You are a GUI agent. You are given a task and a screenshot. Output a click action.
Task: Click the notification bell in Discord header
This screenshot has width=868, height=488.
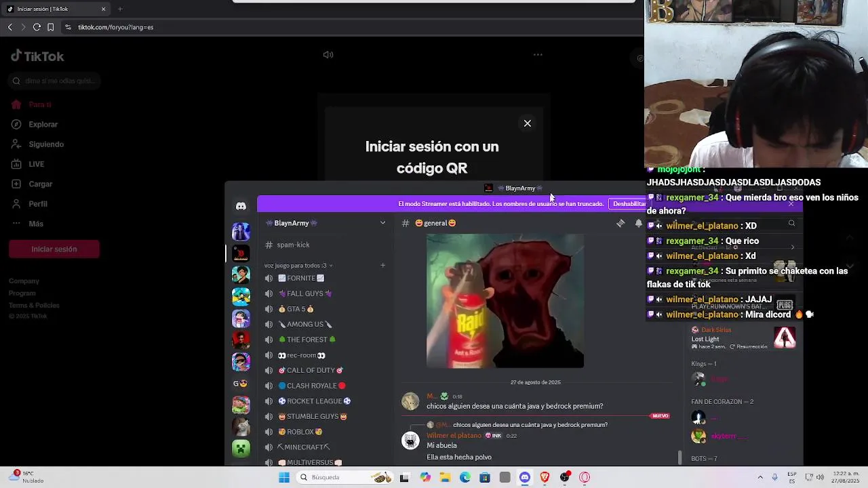tap(638, 223)
